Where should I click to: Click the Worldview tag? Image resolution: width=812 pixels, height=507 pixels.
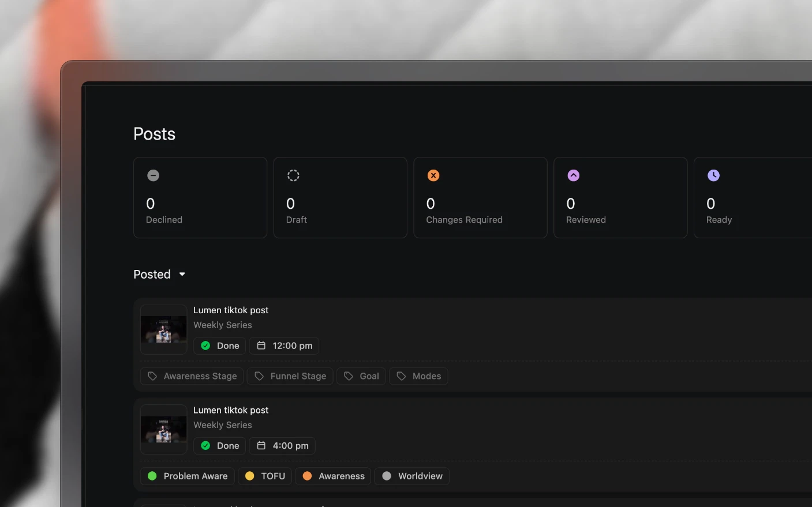(x=412, y=476)
